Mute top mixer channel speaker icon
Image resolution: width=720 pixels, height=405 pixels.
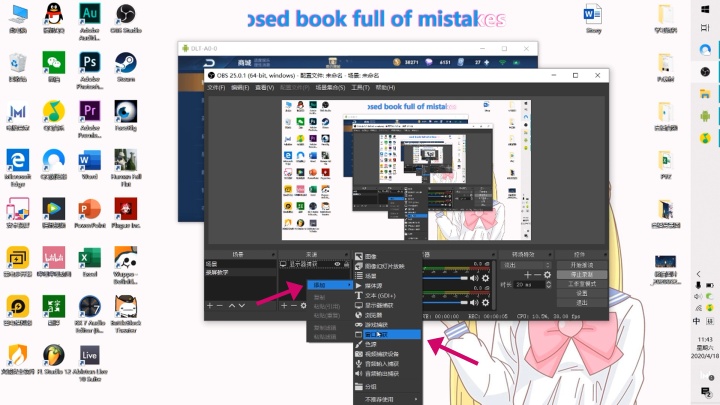[474, 278]
